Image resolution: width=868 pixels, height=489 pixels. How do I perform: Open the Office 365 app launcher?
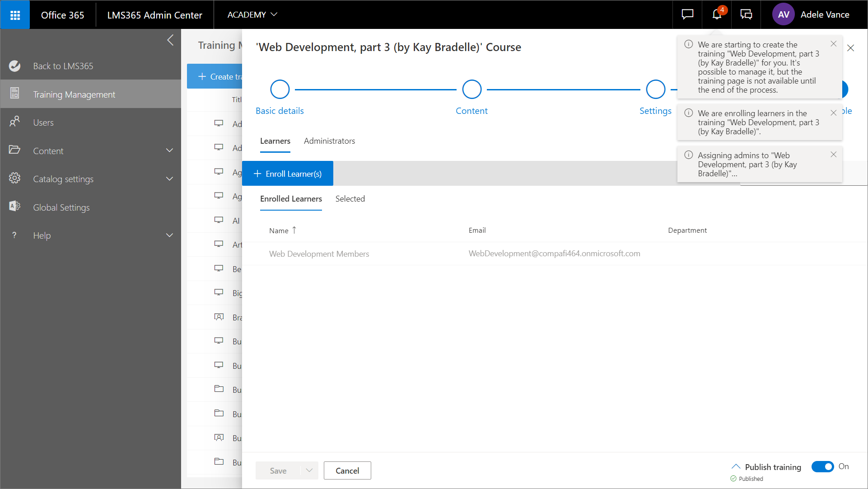tap(15, 14)
